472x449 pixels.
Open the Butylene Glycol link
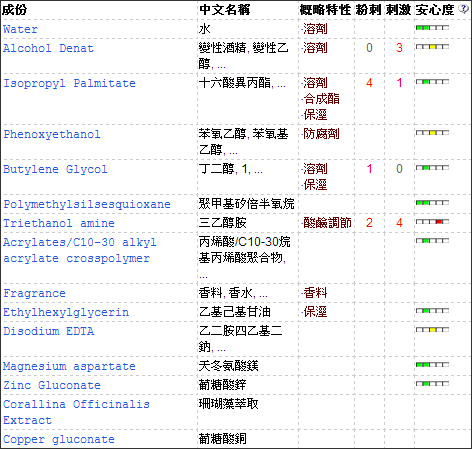pyautogui.click(x=55, y=169)
